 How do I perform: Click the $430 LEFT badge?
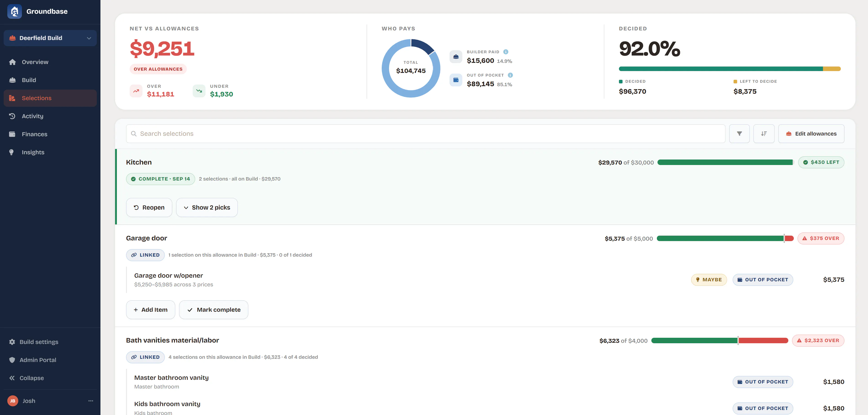(821, 162)
